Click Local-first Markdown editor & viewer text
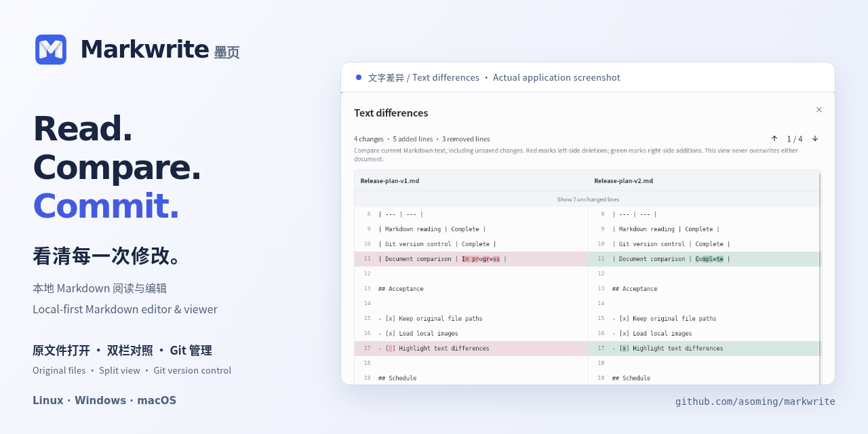The image size is (868, 434). pos(125,309)
